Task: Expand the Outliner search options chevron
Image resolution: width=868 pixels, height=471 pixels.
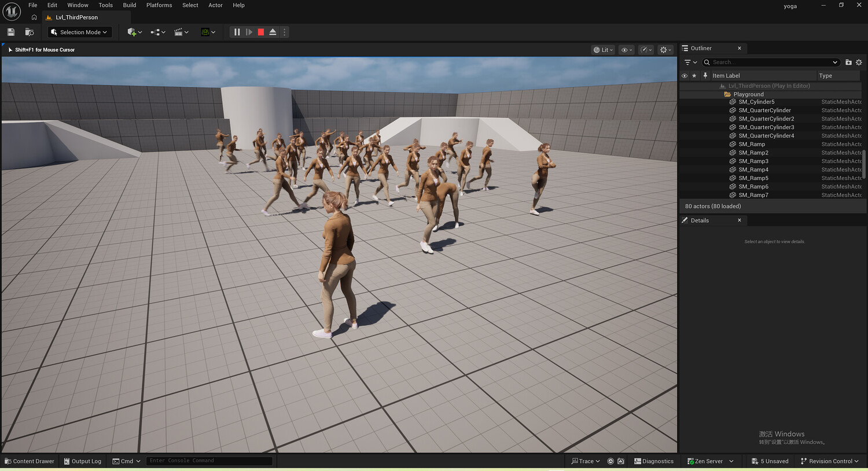Action: coord(835,62)
